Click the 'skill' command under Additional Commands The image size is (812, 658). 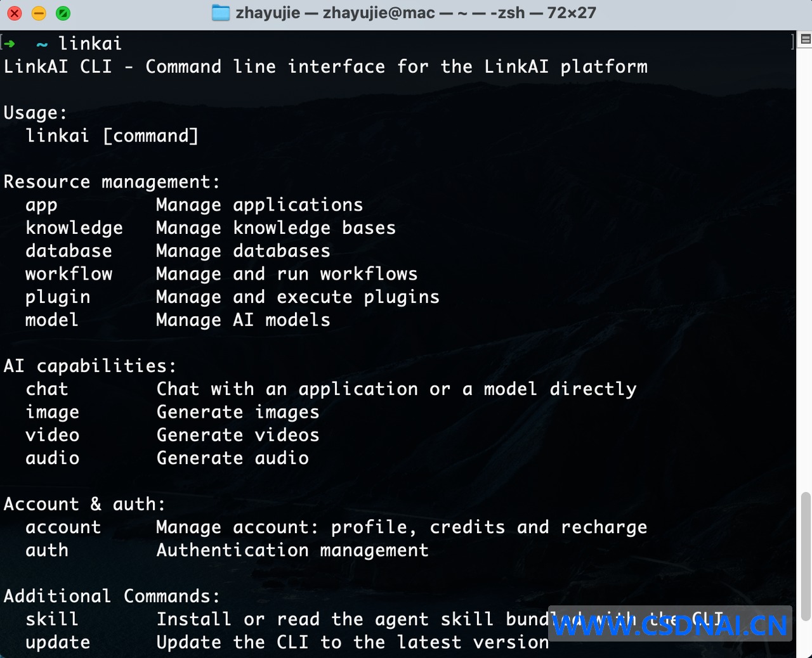pyautogui.click(x=52, y=619)
